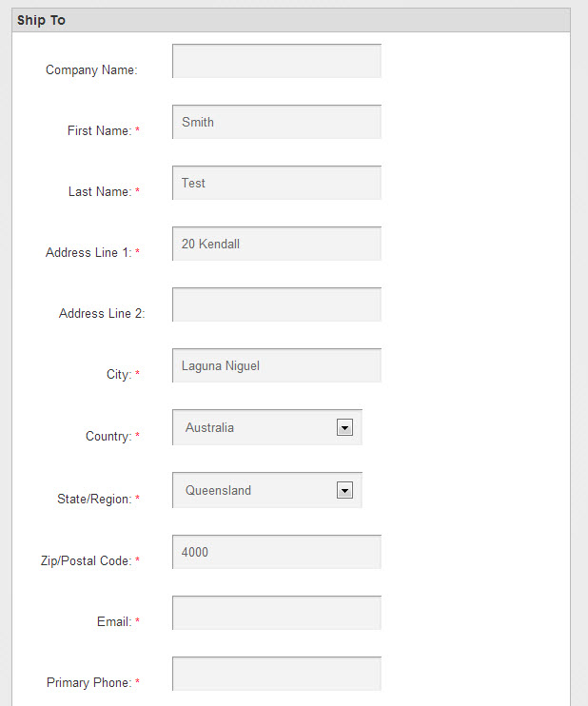Select the Zip/Postal Code field showing 4000
588x706 pixels.
[277, 552]
